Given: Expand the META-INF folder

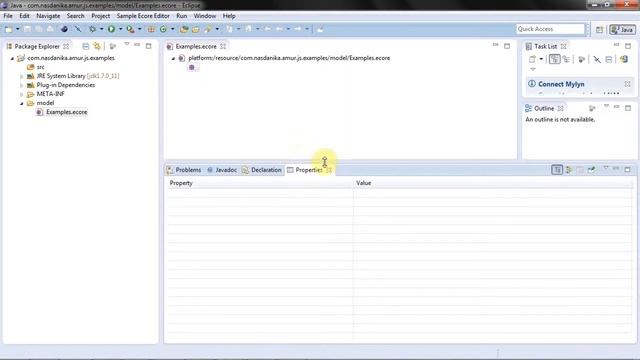Looking at the screenshot, I should coord(22,94).
